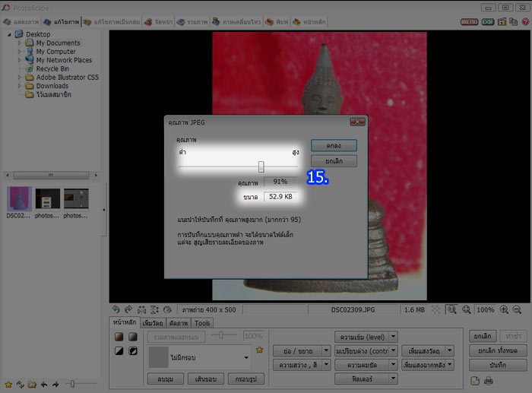Switch to the Tools tab

pos(202,323)
